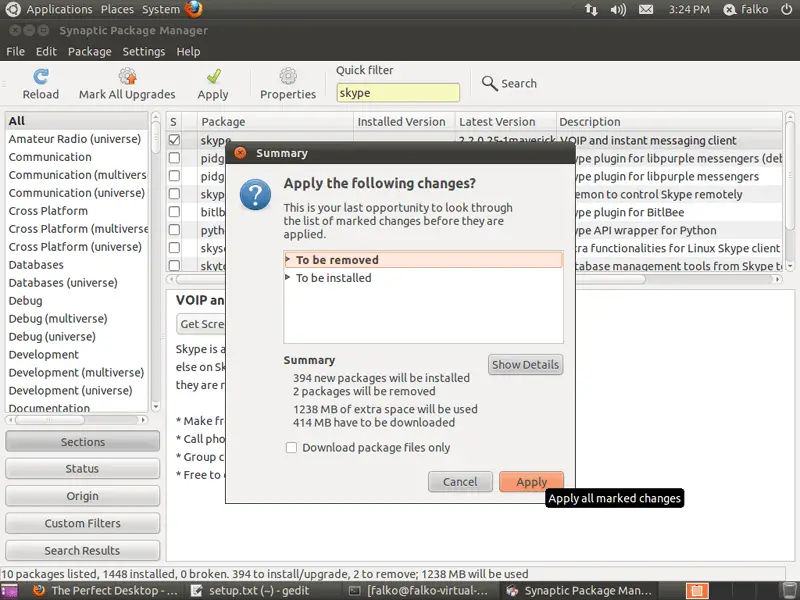Mark the package described 'control Skype remotely'
Image resolution: width=800 pixels, height=600 pixels.
174,194
